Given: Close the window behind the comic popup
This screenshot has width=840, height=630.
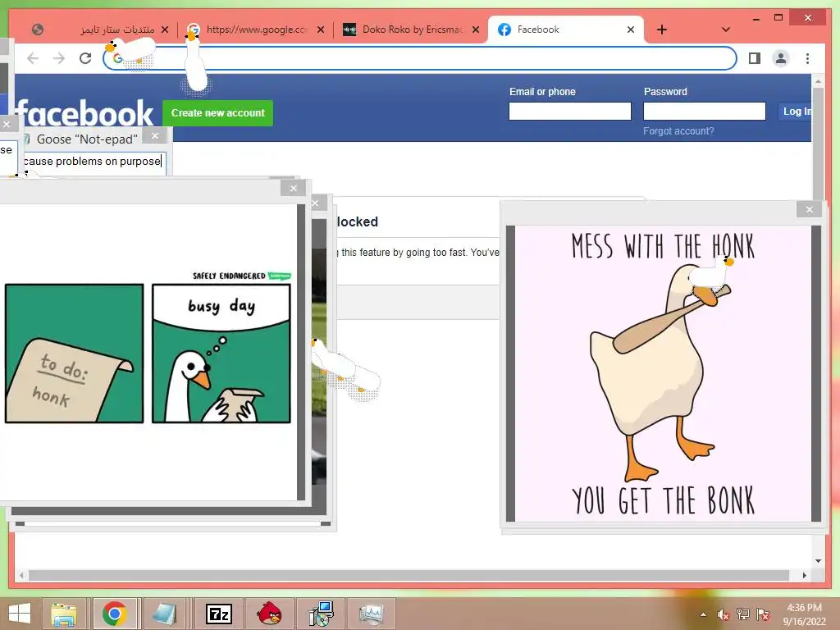Looking at the screenshot, I should tap(316, 203).
